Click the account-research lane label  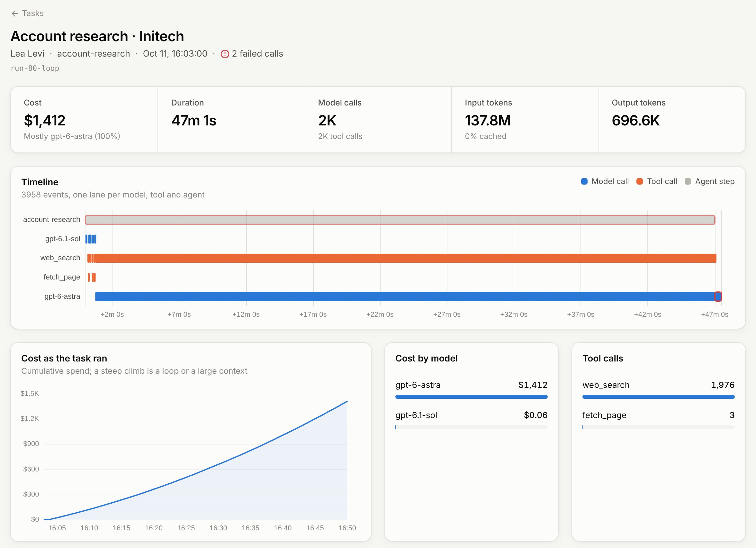pyautogui.click(x=52, y=219)
